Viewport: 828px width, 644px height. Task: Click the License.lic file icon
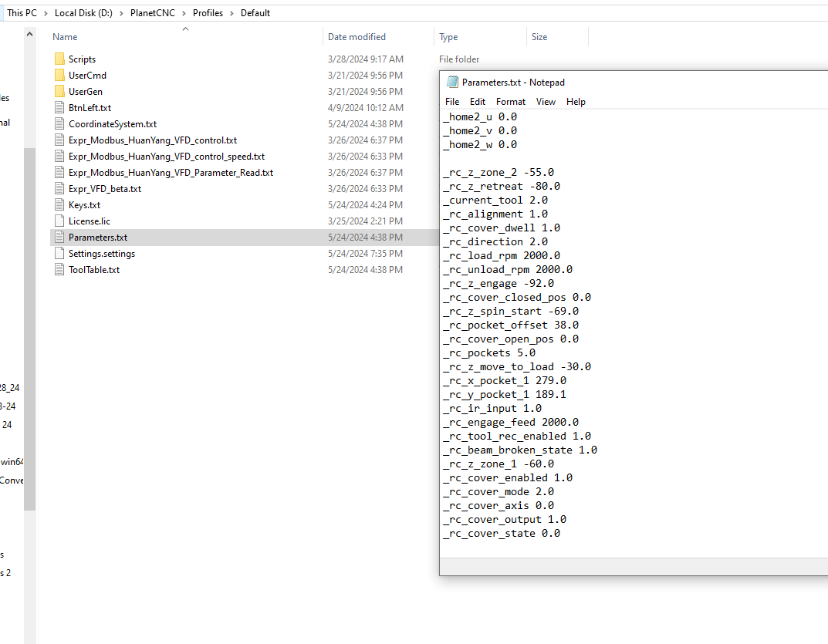point(59,221)
